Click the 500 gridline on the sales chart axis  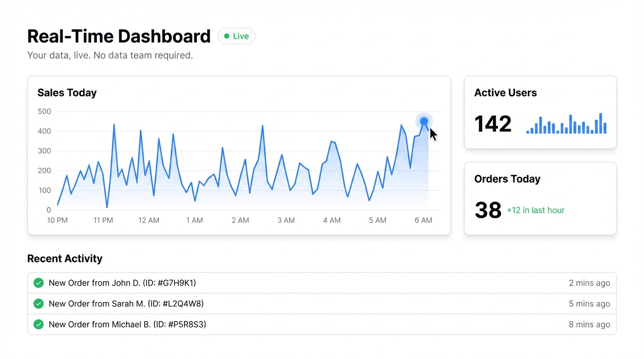(44, 111)
